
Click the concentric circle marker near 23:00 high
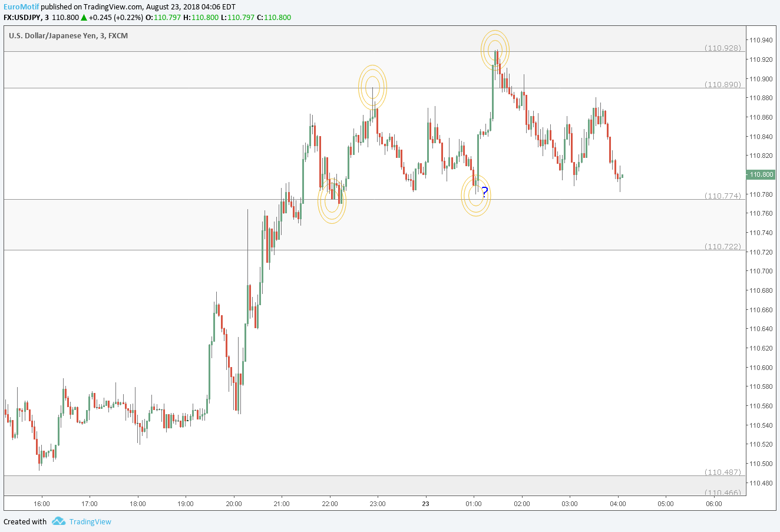[x=373, y=87]
